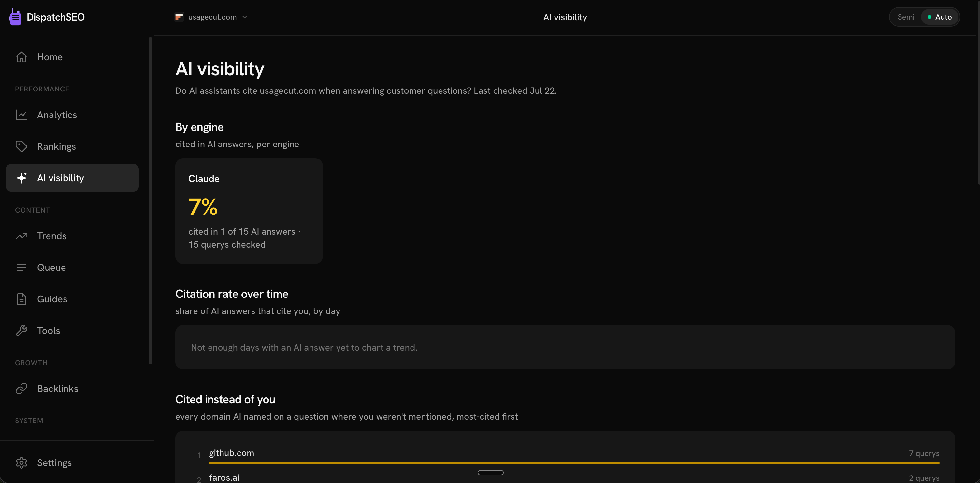Open the Queue section
980x483 pixels.
pos(72,268)
